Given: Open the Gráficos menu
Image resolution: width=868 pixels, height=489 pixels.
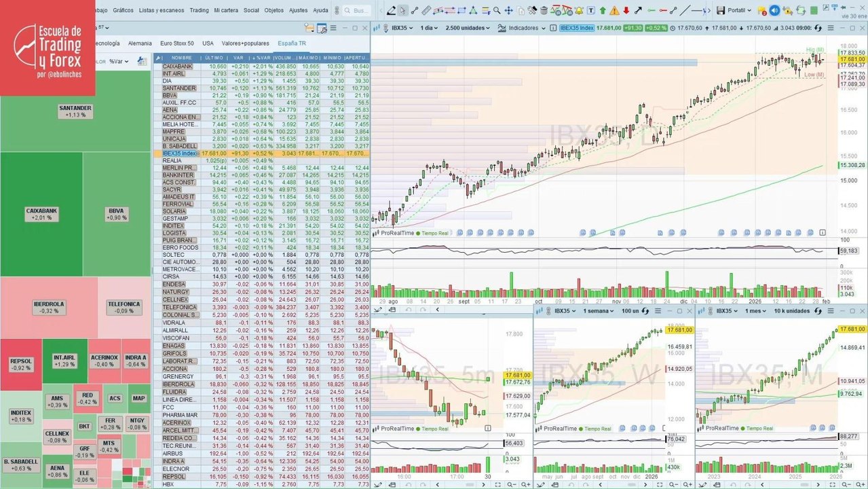Looking at the screenshot, I should (123, 11).
